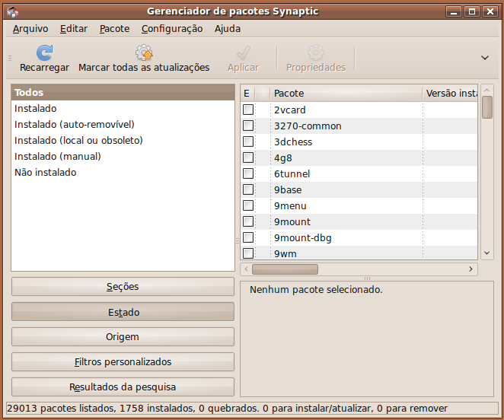Open the Pacote menu
This screenshot has width=504, height=420.
coord(114,29)
